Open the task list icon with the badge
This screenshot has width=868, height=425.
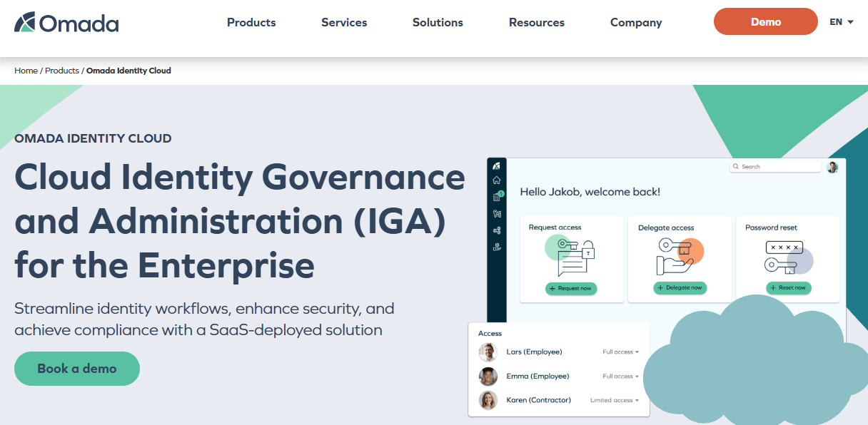[497, 197]
